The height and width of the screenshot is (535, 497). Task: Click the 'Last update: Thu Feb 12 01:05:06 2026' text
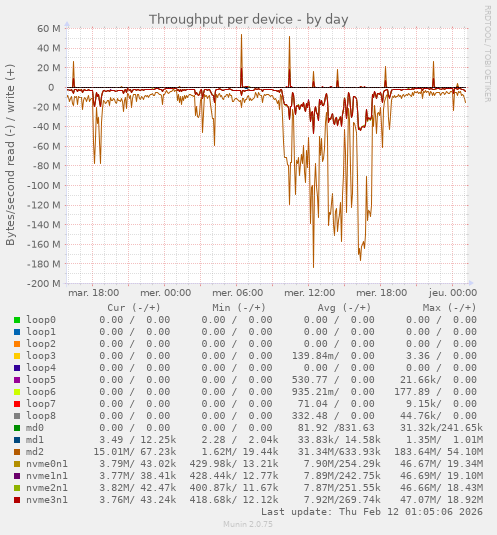(x=372, y=512)
